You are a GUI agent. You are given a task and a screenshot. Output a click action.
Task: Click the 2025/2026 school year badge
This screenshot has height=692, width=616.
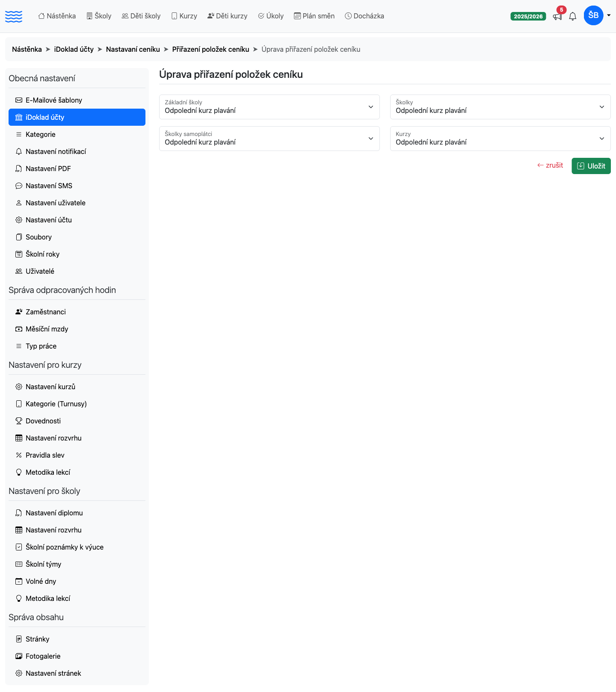528,16
